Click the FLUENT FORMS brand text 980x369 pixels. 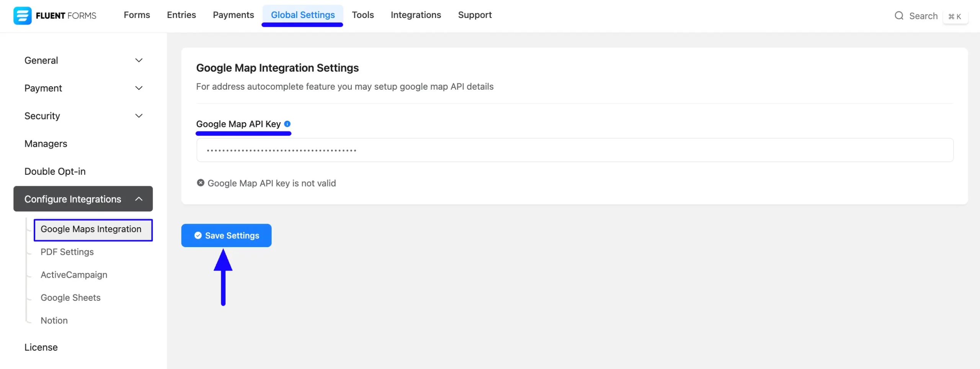[66, 16]
